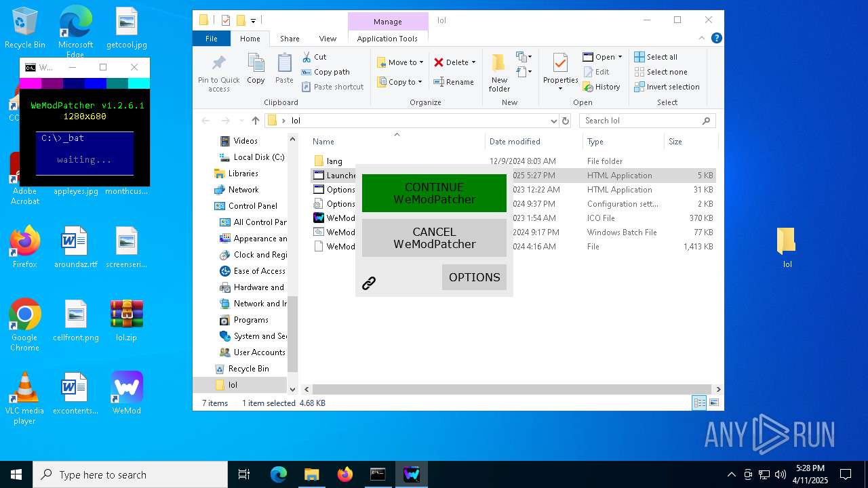Open the Copy to dropdown

[399, 82]
